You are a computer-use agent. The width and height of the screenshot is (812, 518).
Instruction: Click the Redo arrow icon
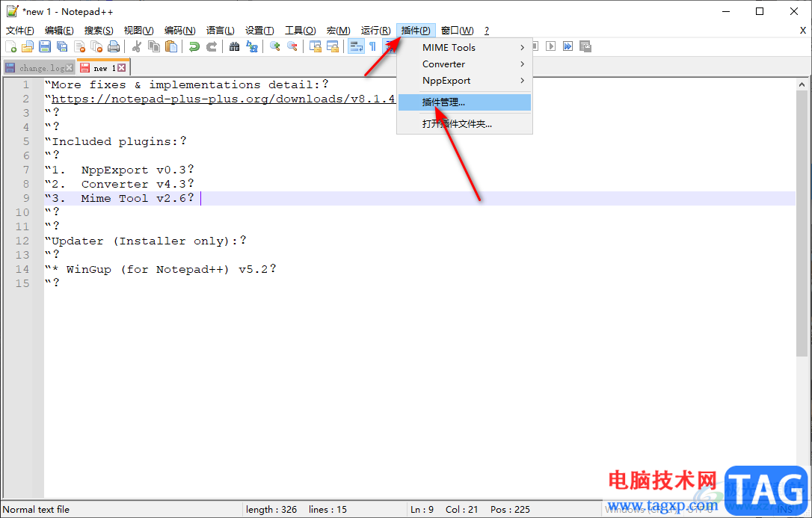(212, 46)
